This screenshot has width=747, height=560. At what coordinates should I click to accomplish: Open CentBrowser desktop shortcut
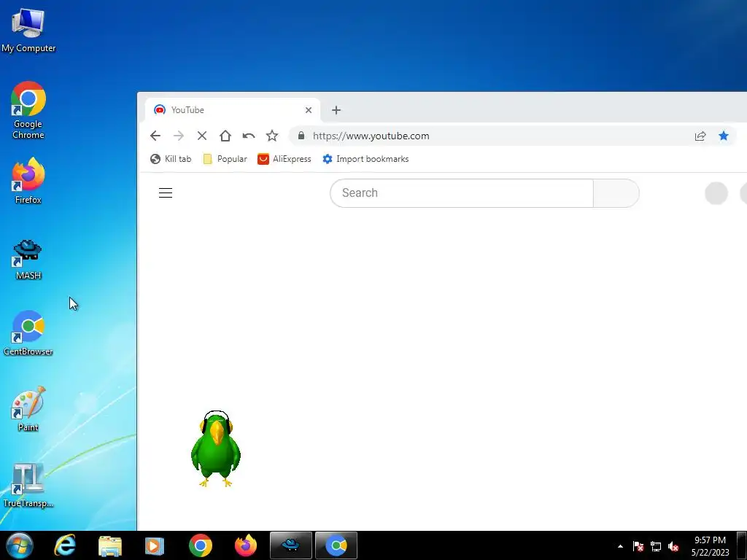tap(28, 333)
